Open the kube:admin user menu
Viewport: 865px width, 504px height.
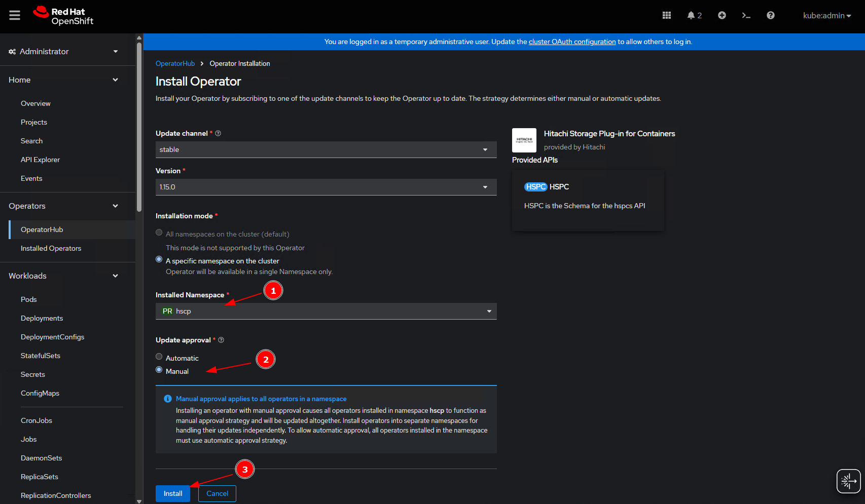tap(827, 15)
